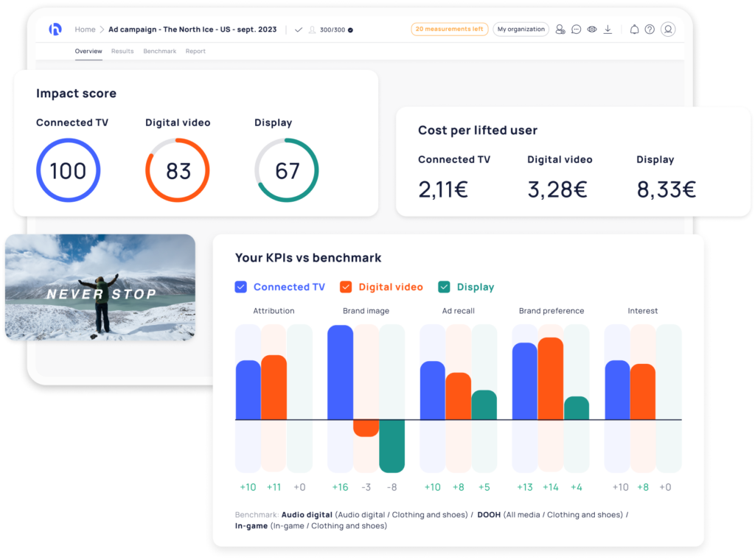The width and height of the screenshot is (755, 560).
Task: Open the notifications bell
Action: click(x=634, y=29)
